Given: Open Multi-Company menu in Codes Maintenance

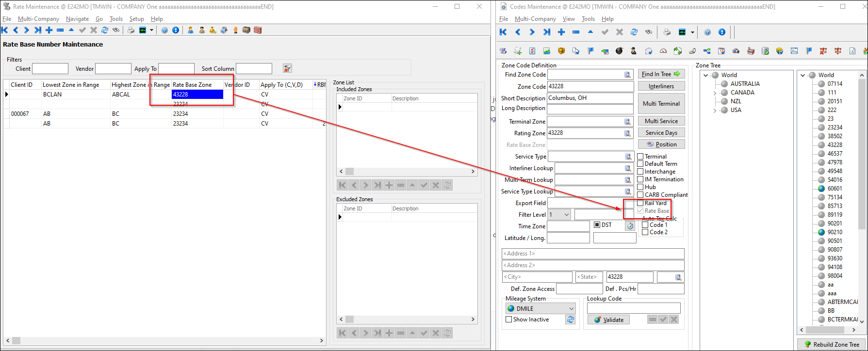Looking at the screenshot, I should 535,19.
